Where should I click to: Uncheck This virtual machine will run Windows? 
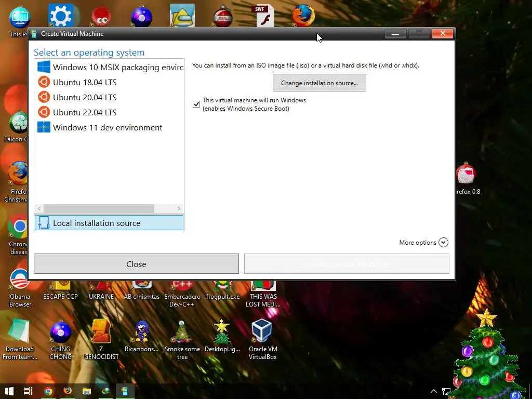point(196,104)
